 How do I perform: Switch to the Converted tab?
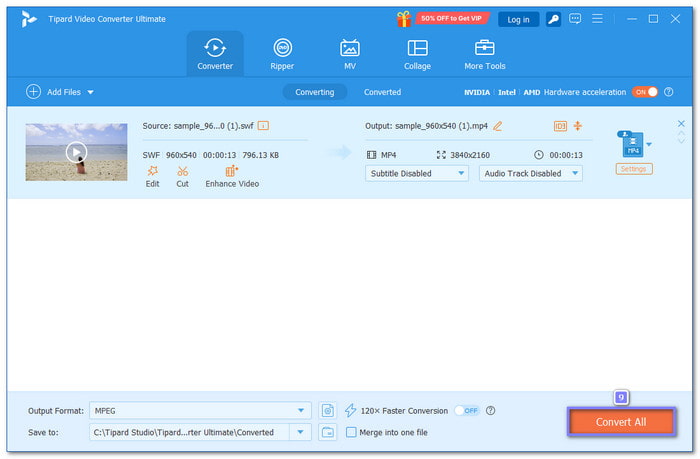[382, 92]
